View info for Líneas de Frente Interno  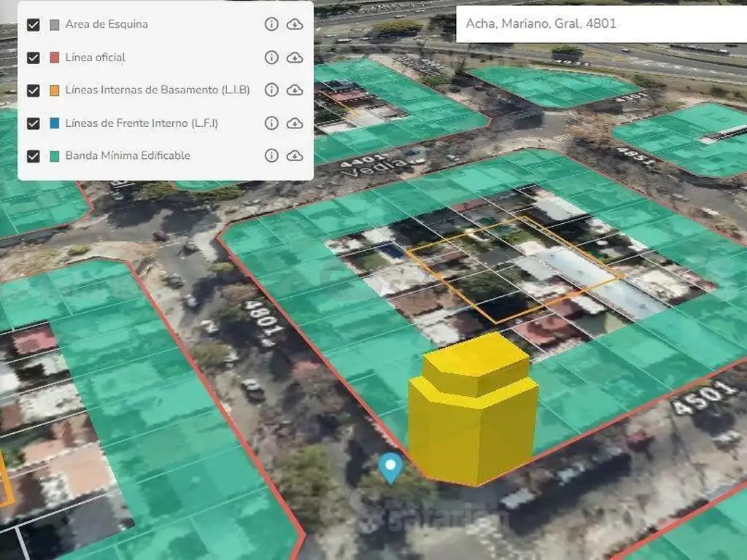tap(271, 122)
